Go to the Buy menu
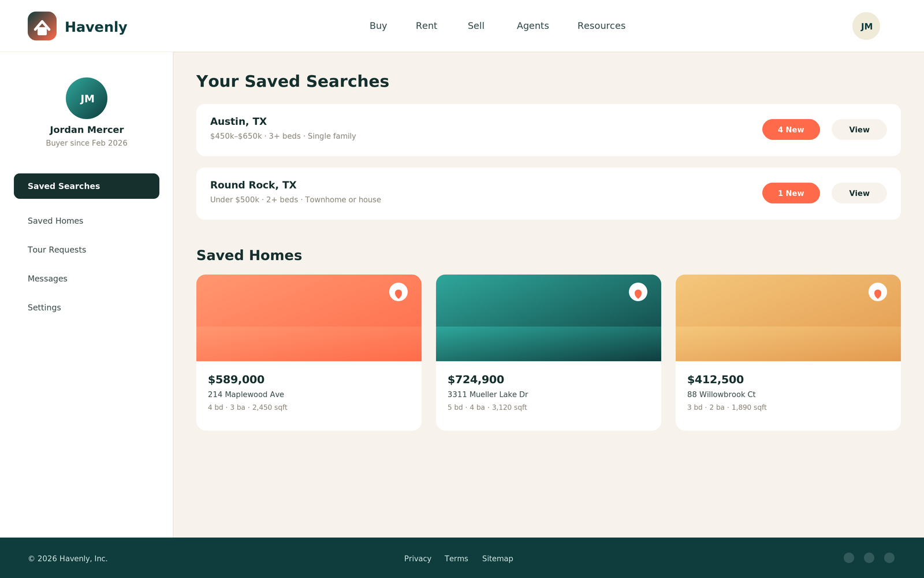 378,26
